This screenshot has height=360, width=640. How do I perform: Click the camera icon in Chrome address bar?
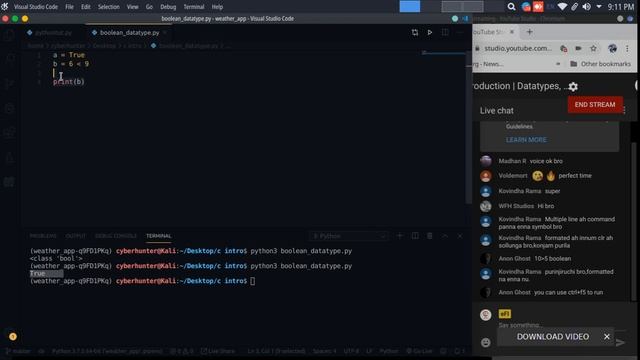[578, 49]
